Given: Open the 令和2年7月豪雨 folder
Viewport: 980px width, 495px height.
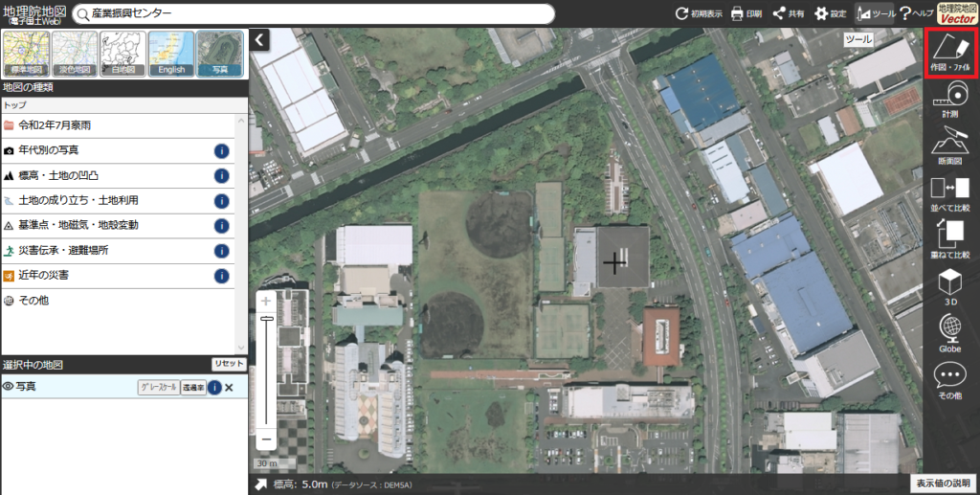Looking at the screenshot, I should (118, 125).
